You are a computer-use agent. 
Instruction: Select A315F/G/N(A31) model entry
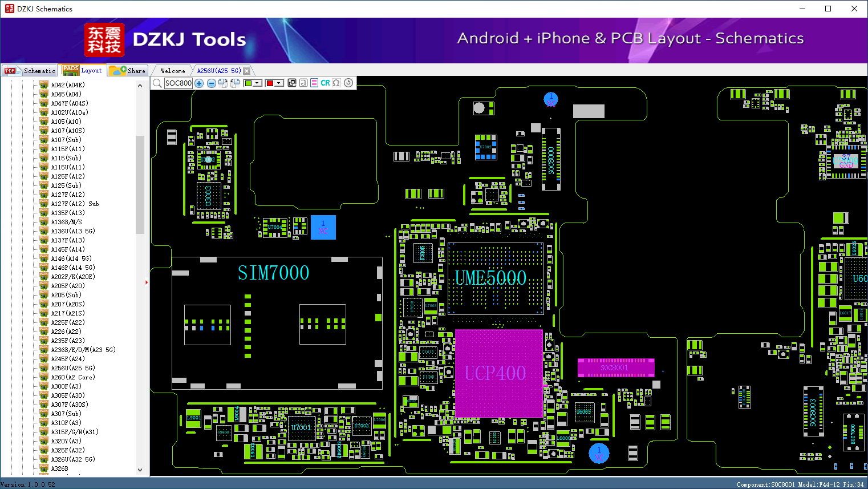coord(75,432)
